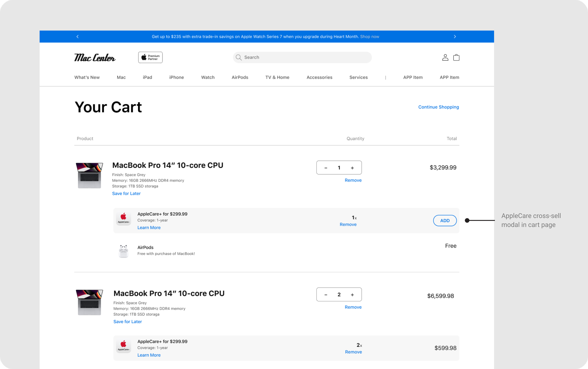Click the $6,599.98 total price

coord(441,296)
